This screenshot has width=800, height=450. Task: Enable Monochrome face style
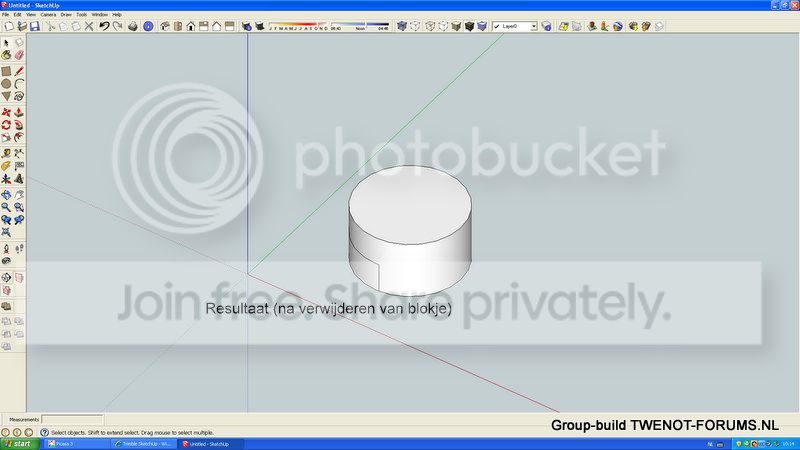482,26
